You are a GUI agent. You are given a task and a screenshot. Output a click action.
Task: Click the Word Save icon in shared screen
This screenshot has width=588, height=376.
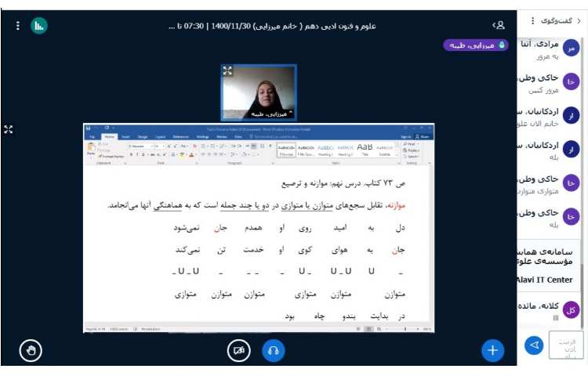pos(88,128)
